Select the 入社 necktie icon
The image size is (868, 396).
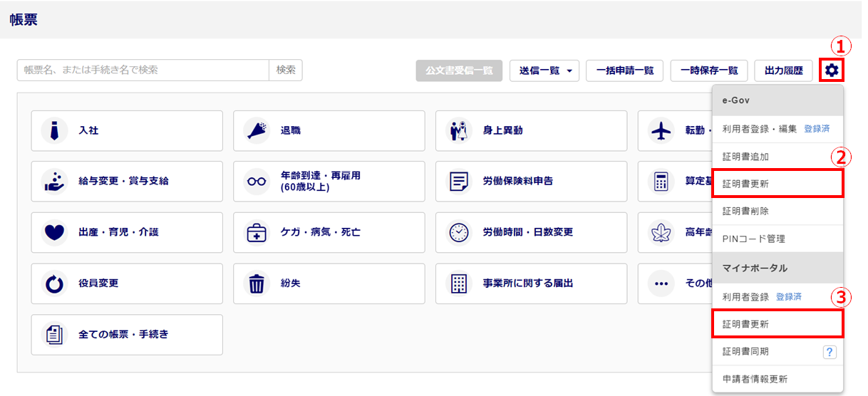pos(54,131)
